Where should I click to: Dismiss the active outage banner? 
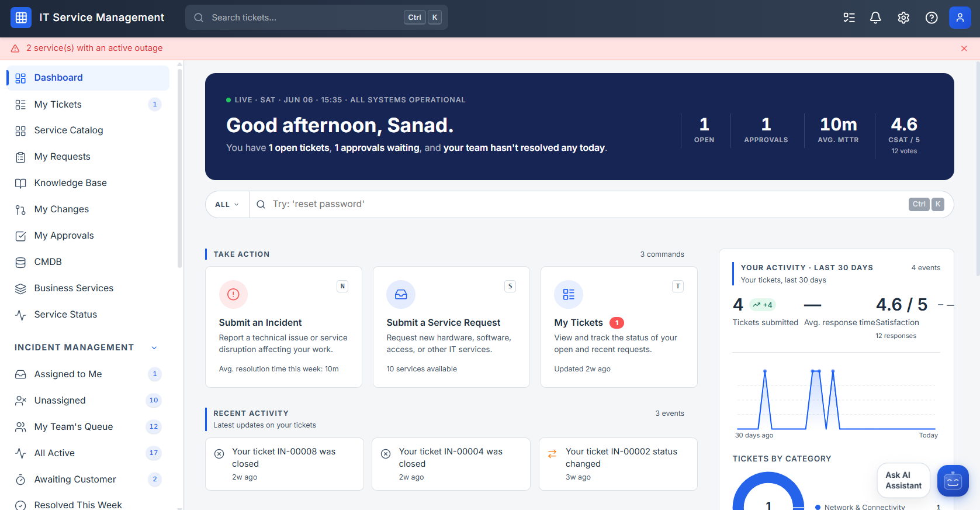[x=964, y=49]
